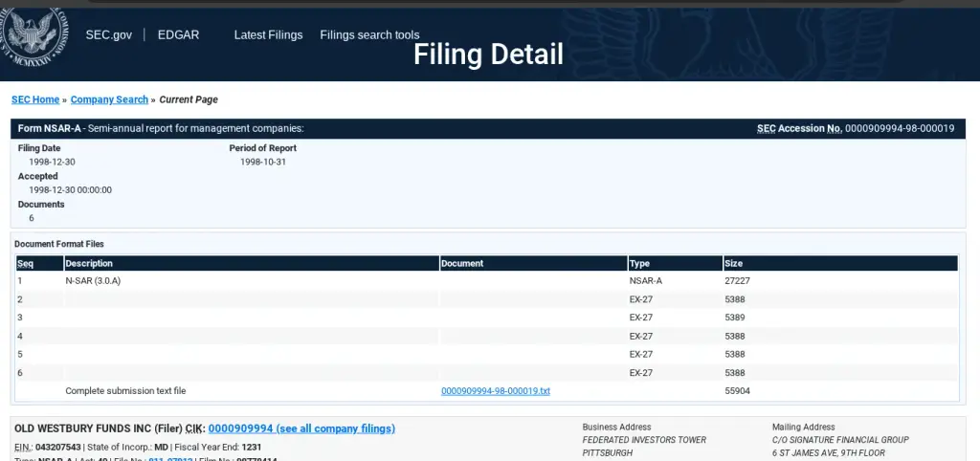The width and height of the screenshot is (980, 461).
Task: Click the Document Format Files heading
Action: click(x=59, y=244)
